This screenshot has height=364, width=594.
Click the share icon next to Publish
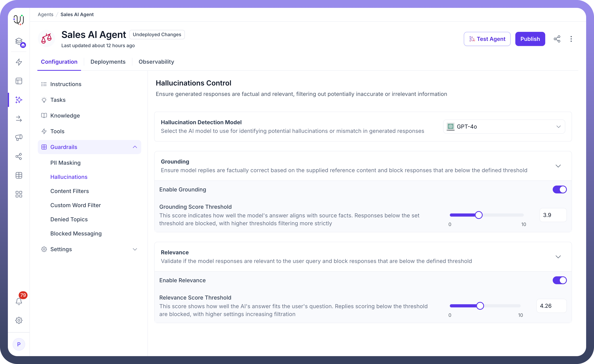click(557, 39)
